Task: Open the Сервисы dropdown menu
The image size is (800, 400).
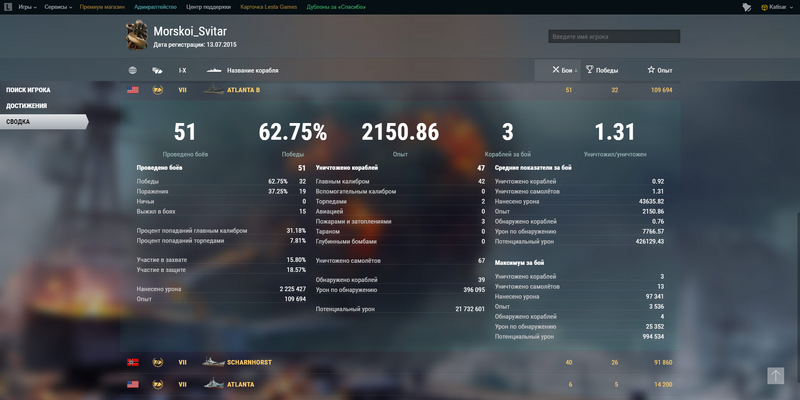Action: coord(58,7)
